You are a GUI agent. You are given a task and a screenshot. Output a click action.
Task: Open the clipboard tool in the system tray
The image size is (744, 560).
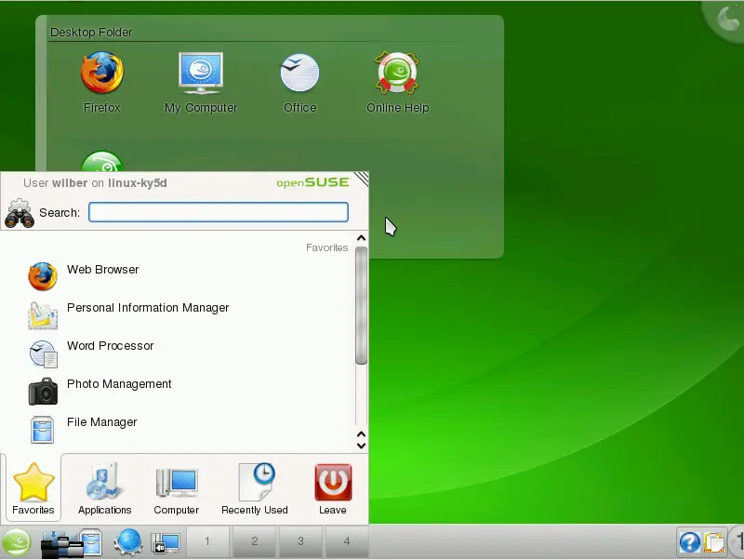(713, 542)
